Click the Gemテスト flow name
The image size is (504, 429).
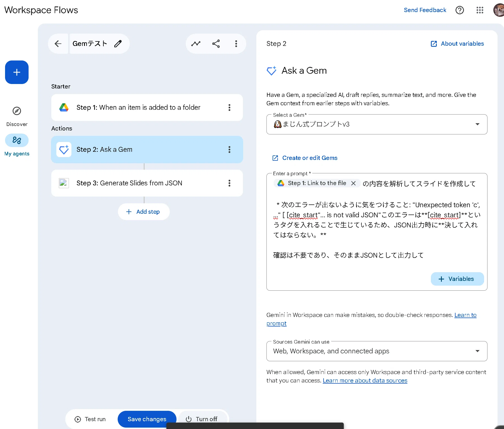[x=90, y=44]
